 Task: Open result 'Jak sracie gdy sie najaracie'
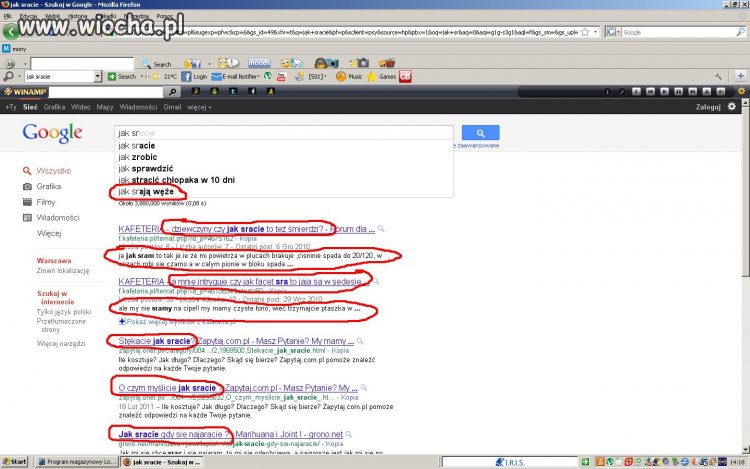pyautogui.click(x=231, y=434)
